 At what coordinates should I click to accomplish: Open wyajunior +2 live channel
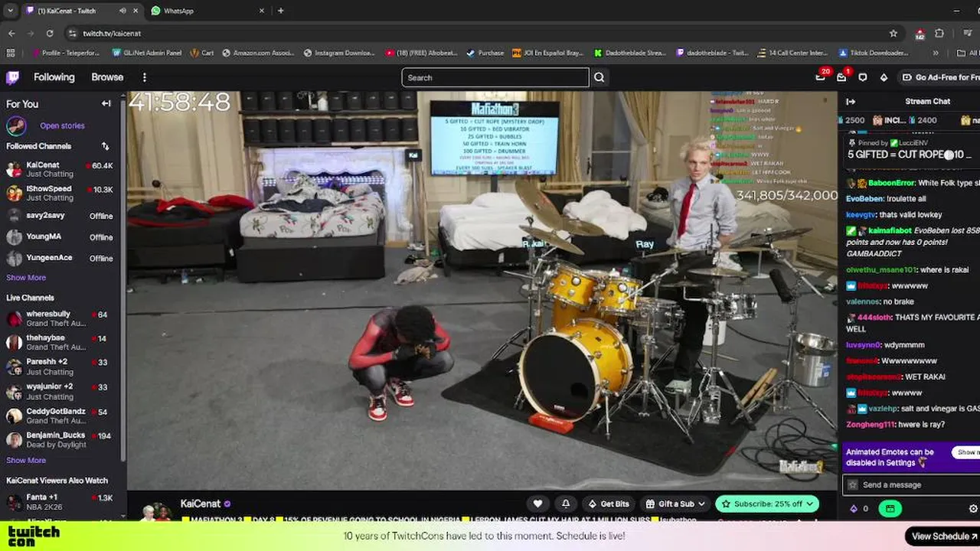[60, 391]
